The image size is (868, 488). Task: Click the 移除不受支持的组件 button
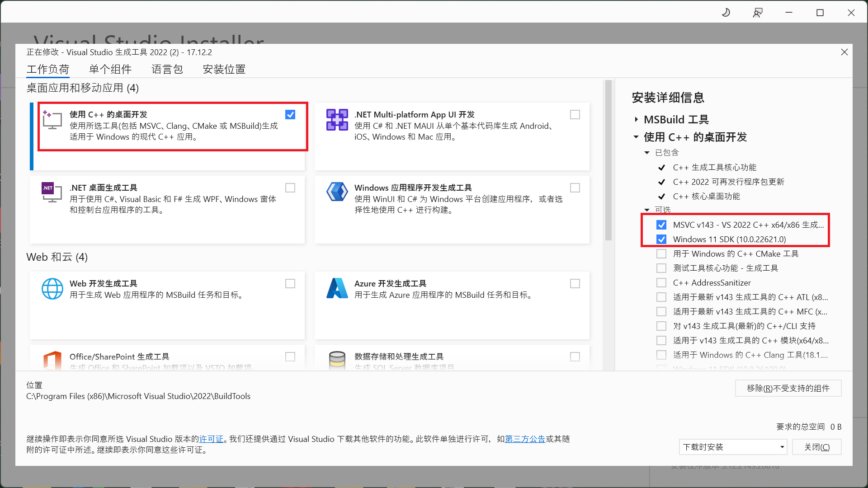point(788,388)
